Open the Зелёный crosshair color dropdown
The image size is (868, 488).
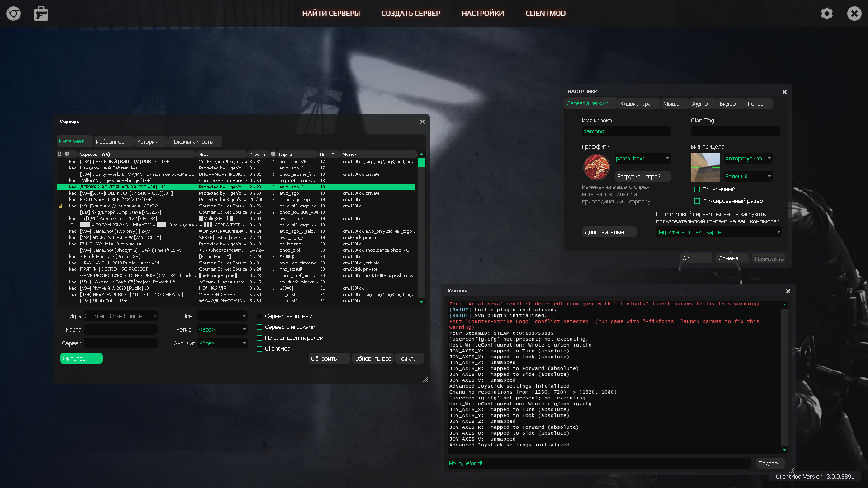pyautogui.click(x=748, y=176)
